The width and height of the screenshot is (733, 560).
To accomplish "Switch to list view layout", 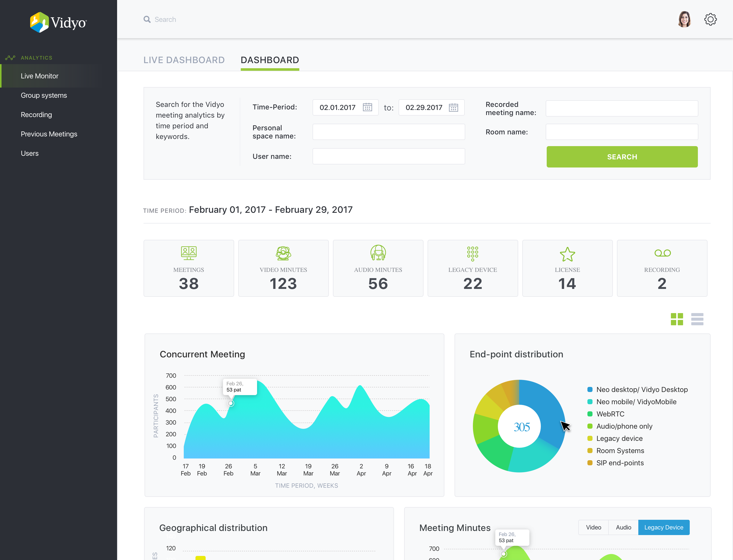I will coord(697,319).
